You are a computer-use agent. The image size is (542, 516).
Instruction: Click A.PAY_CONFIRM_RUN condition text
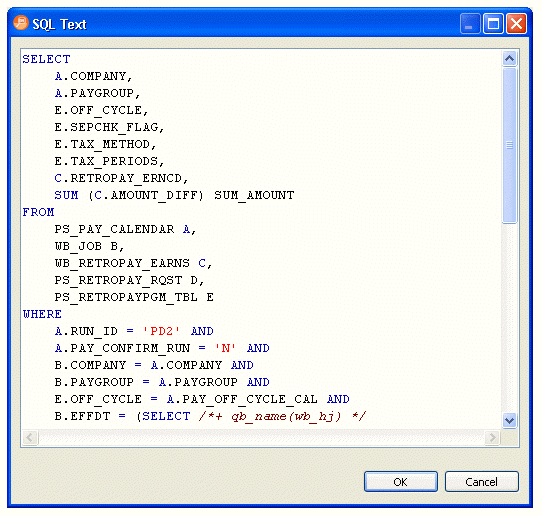[122, 348]
